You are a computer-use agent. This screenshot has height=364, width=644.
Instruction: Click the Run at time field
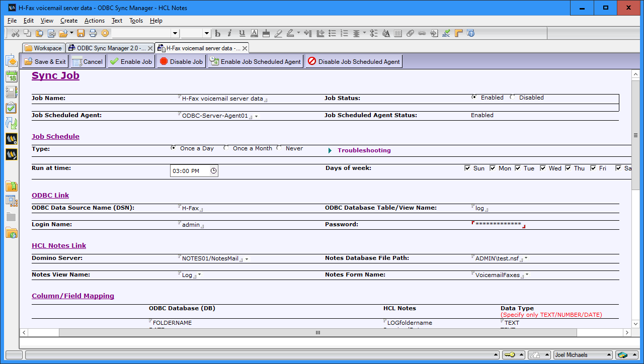pos(194,171)
